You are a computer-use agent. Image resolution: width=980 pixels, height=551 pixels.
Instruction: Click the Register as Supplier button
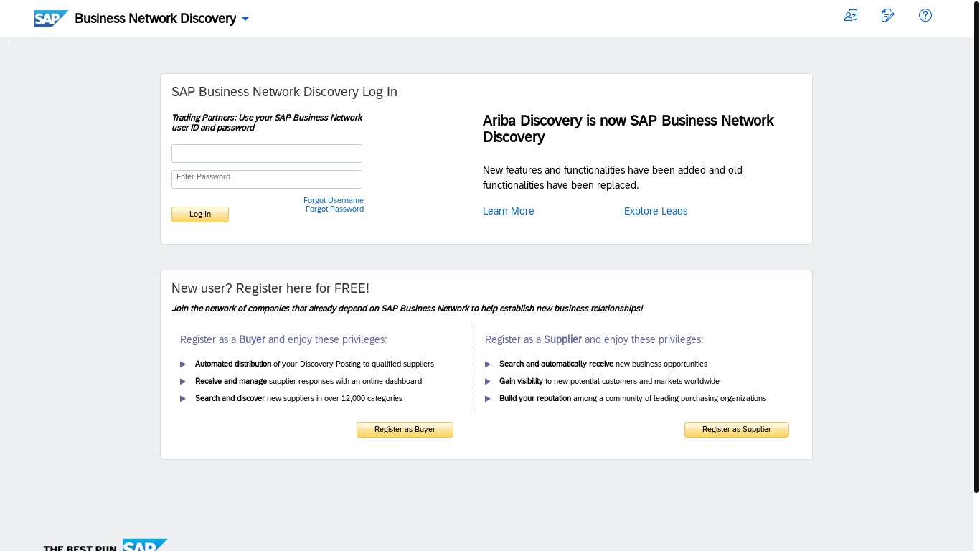click(737, 430)
